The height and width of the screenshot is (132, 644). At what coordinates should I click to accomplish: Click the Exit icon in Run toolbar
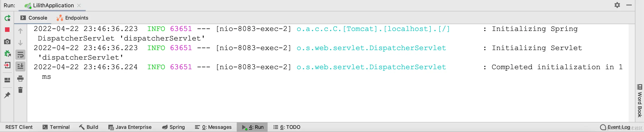tap(7, 65)
